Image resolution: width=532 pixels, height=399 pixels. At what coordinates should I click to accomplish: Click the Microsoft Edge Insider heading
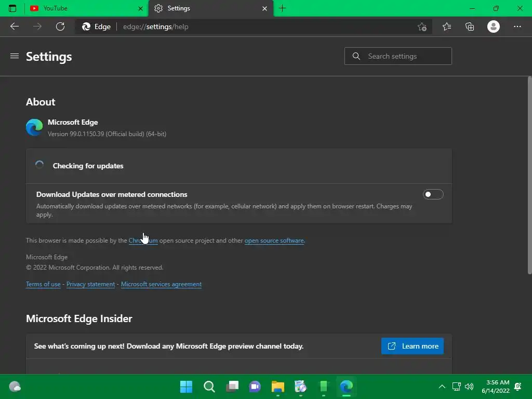(x=79, y=318)
